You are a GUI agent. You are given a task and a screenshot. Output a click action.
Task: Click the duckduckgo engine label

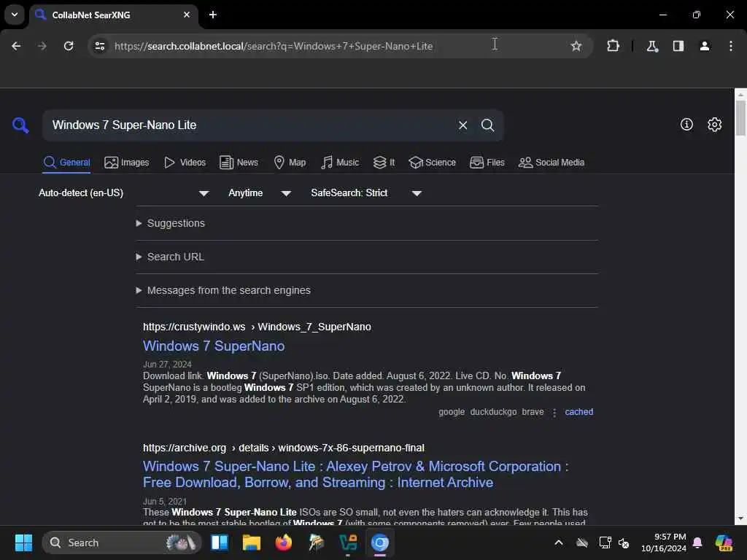coord(494,412)
